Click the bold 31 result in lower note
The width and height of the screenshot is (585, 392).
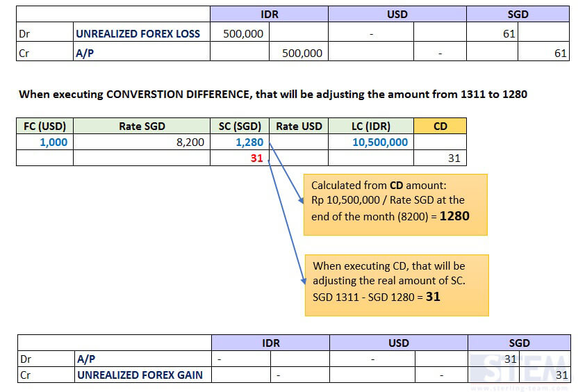pyautogui.click(x=433, y=296)
